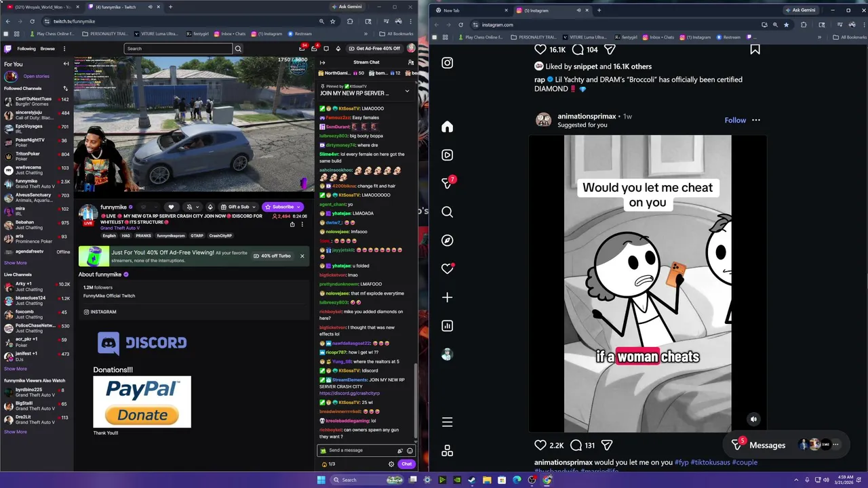Click the Get Bits diamond icon in Twitch header
This screenshot has width=868, height=488.
tap(338, 49)
